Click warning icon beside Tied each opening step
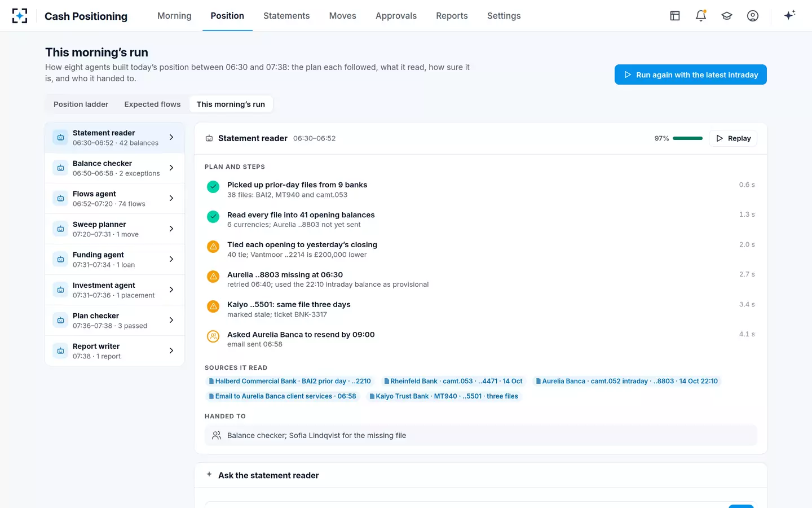This screenshot has height=508, width=812. (x=213, y=247)
